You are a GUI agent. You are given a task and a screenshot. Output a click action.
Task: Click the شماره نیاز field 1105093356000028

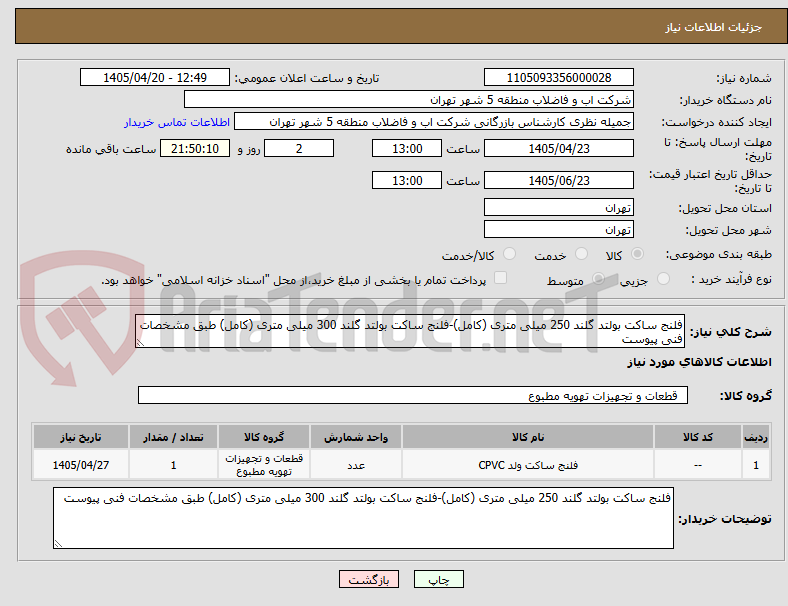point(559,78)
